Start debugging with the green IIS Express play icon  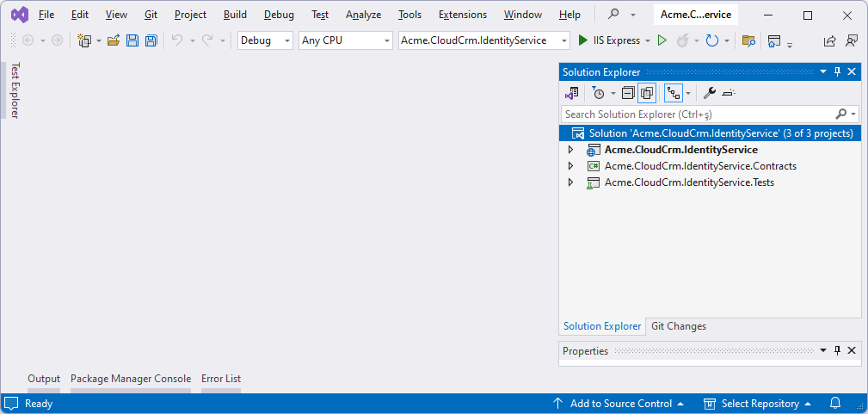click(583, 40)
